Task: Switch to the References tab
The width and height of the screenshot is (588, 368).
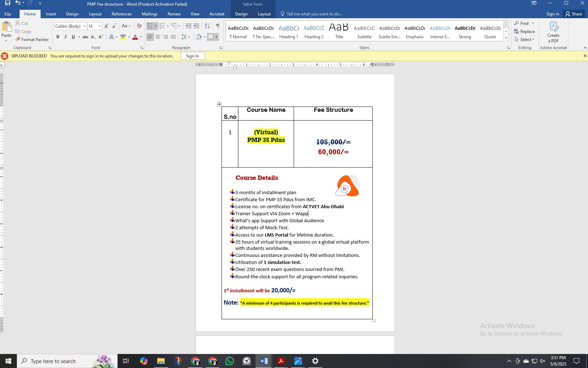Action: tap(121, 14)
